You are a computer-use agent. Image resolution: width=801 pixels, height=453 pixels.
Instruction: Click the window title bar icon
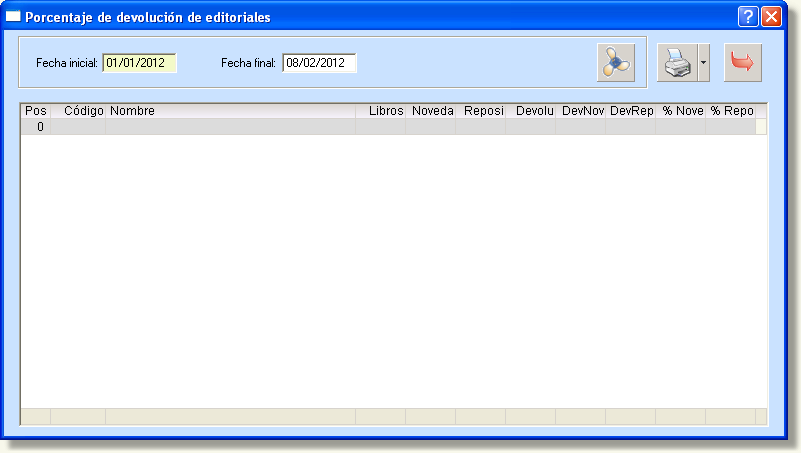point(13,16)
